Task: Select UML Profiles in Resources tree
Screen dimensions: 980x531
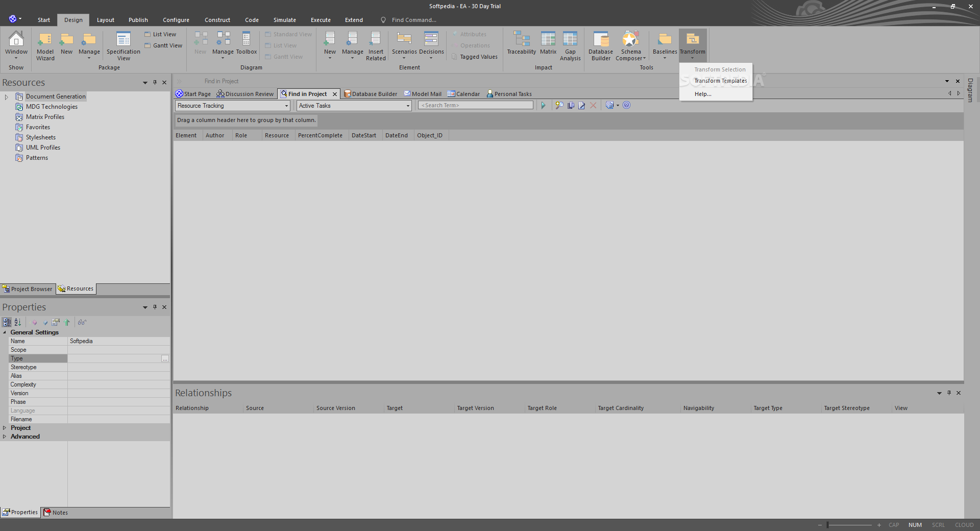Action: tap(43, 148)
